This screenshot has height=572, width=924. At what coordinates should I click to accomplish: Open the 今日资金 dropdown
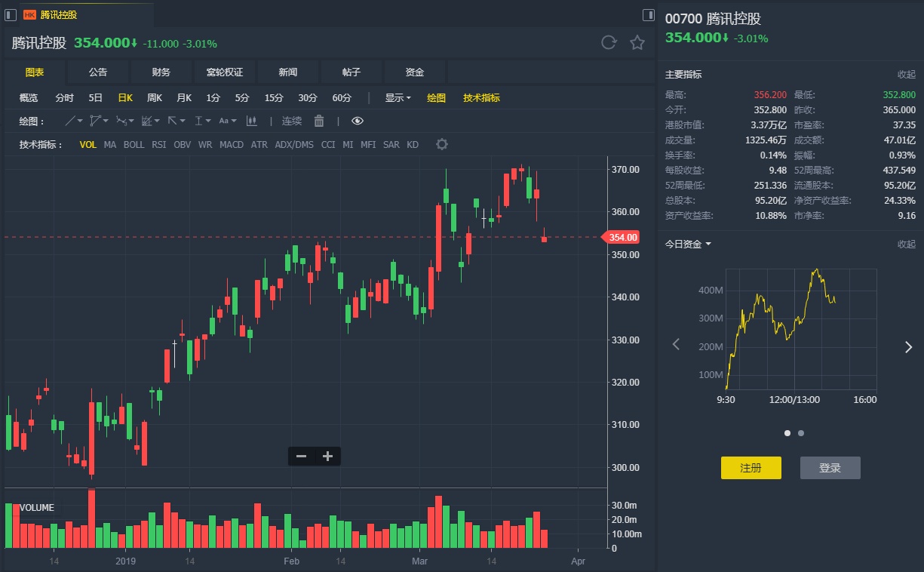688,244
